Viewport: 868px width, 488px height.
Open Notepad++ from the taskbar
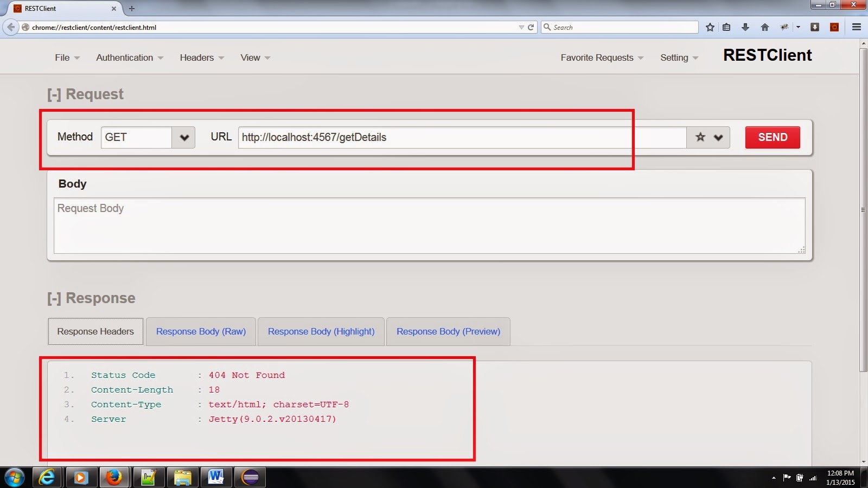[x=149, y=478]
